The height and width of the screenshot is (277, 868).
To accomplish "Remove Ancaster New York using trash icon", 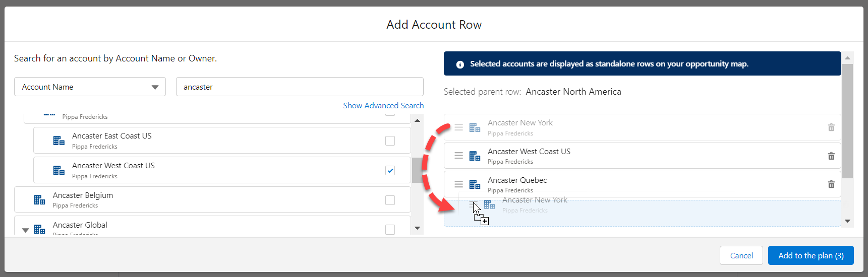I will coord(831,127).
